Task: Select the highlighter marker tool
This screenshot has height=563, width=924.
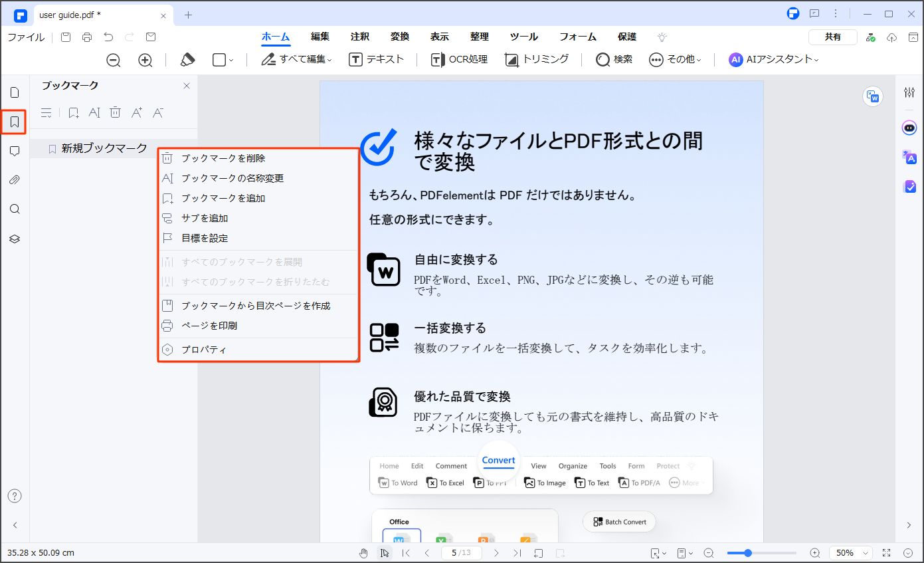Action: 187,60
